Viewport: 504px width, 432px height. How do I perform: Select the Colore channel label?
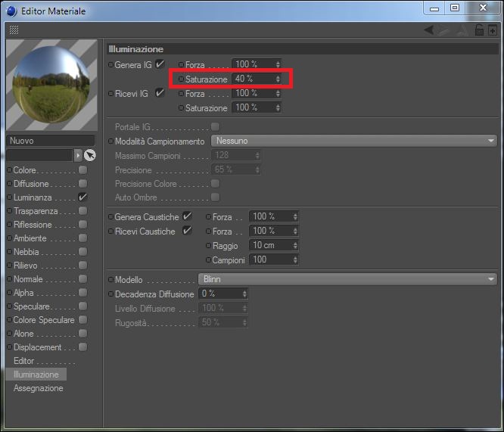pyautogui.click(x=24, y=170)
